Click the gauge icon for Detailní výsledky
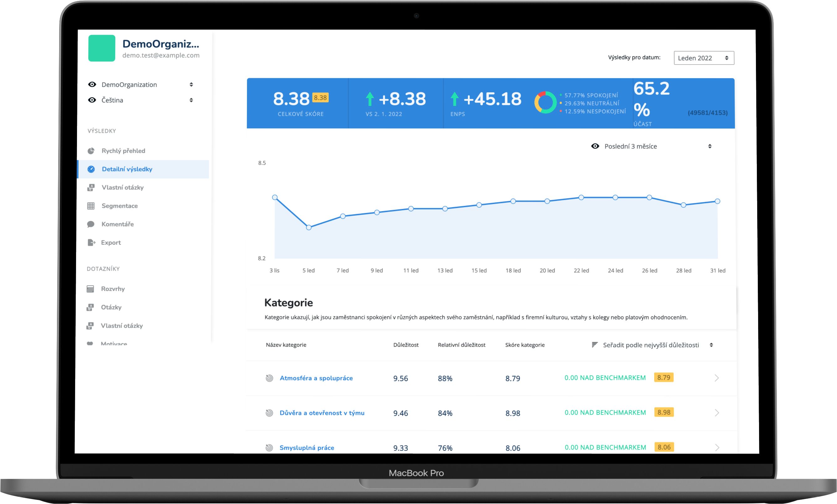 point(91,169)
